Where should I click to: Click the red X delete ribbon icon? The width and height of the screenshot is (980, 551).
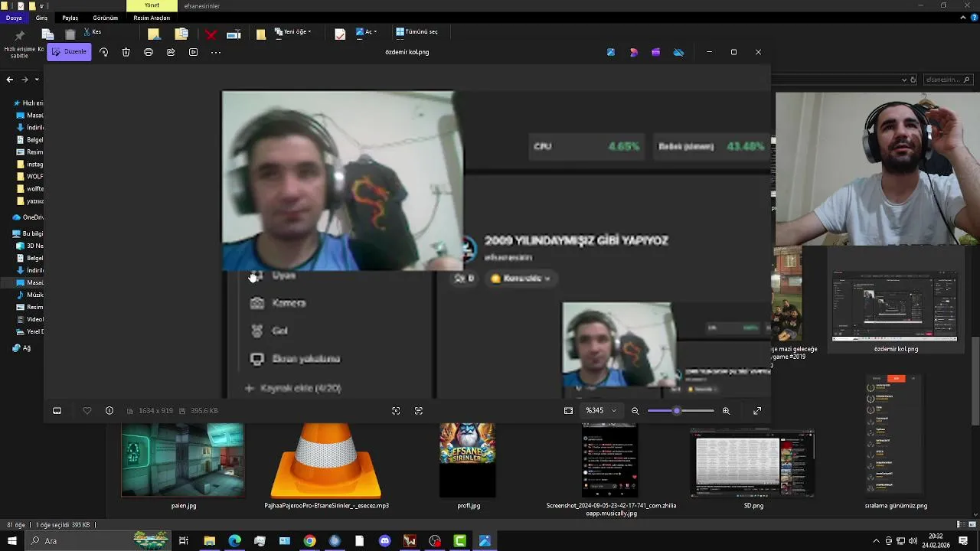click(211, 34)
